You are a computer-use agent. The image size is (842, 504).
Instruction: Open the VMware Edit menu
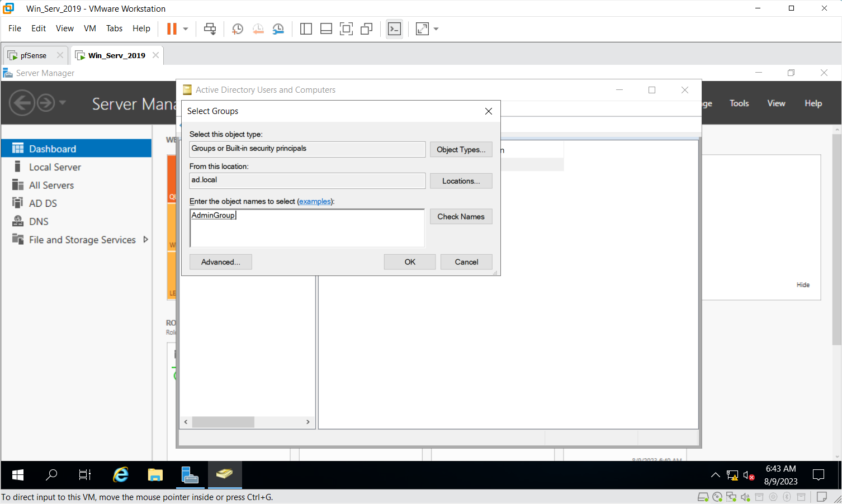[39, 28]
